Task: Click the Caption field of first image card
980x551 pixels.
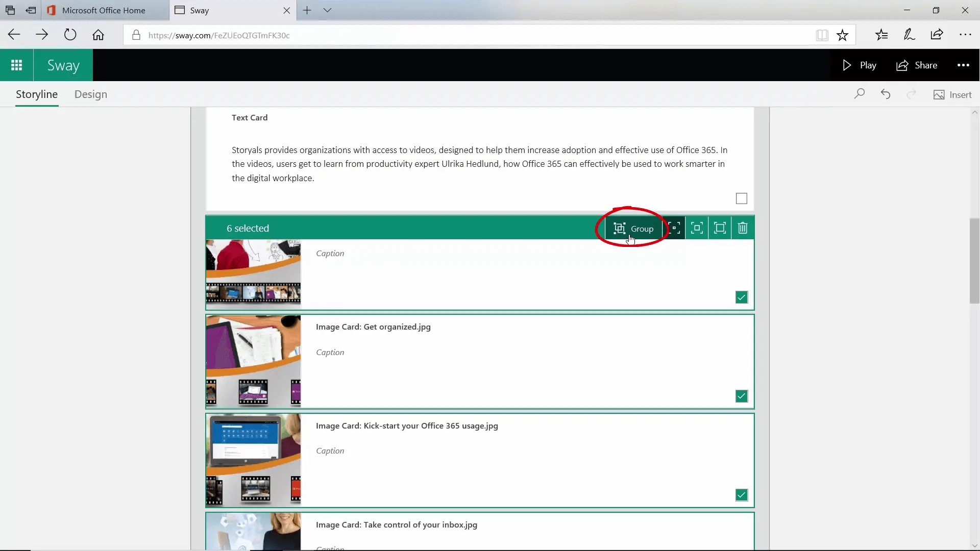Action: [330, 254]
